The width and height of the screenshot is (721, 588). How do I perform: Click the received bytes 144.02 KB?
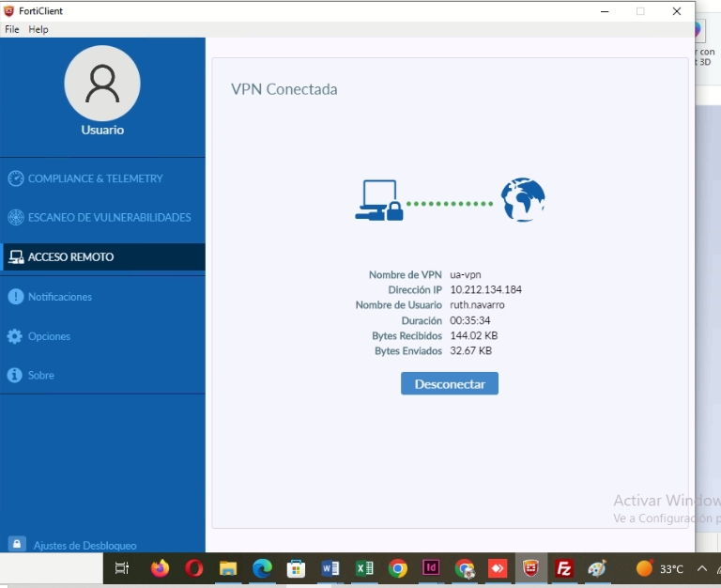[473, 336]
